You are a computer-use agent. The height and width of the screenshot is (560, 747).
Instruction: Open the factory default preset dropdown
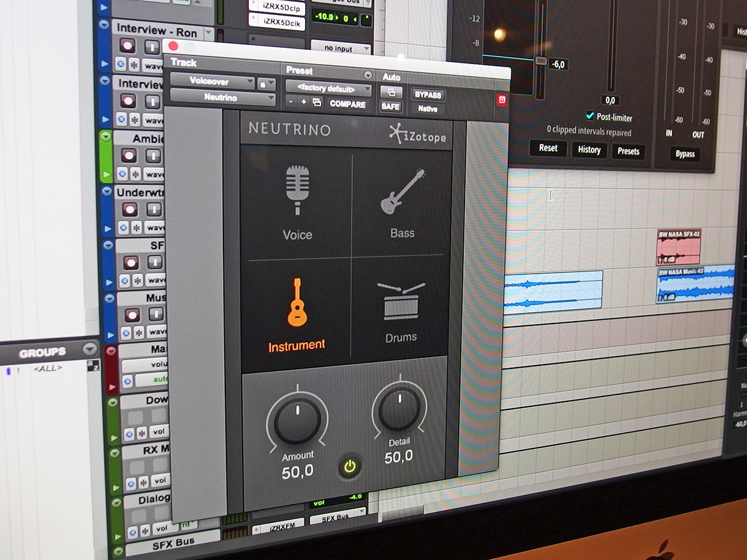[x=329, y=88]
